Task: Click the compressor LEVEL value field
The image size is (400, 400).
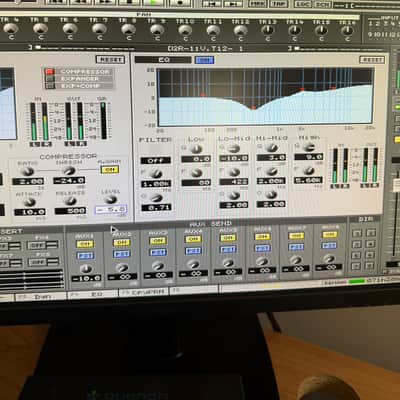Action: pos(111,210)
